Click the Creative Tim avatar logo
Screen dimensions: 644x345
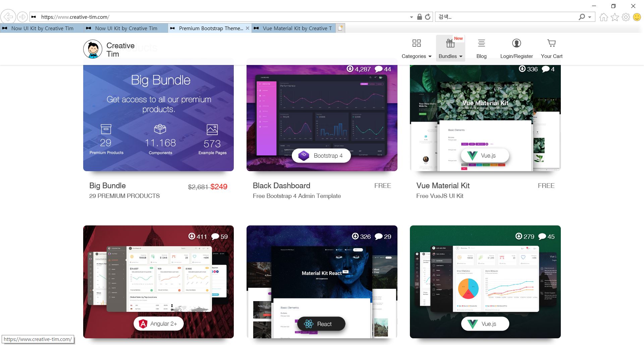pos(93,49)
